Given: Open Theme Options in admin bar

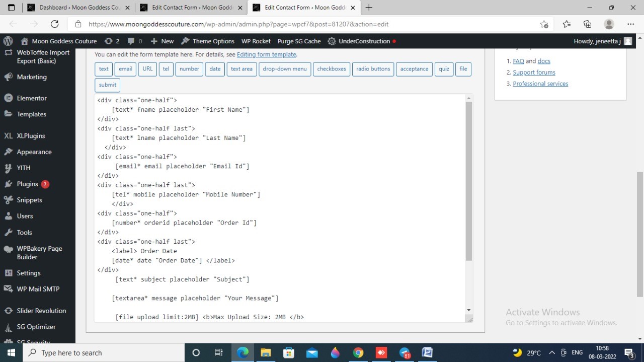Looking at the screenshot, I should coord(208,41).
